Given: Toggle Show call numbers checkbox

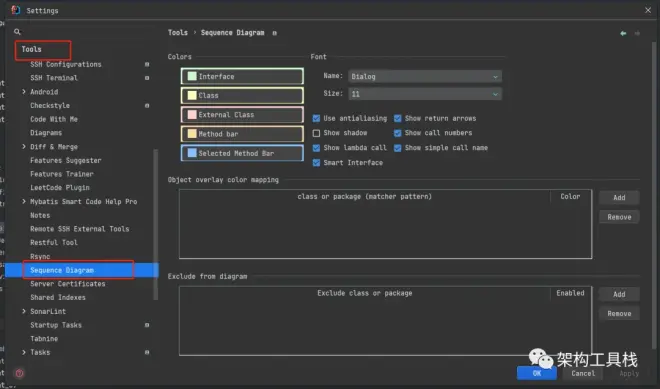Looking at the screenshot, I should click(397, 133).
